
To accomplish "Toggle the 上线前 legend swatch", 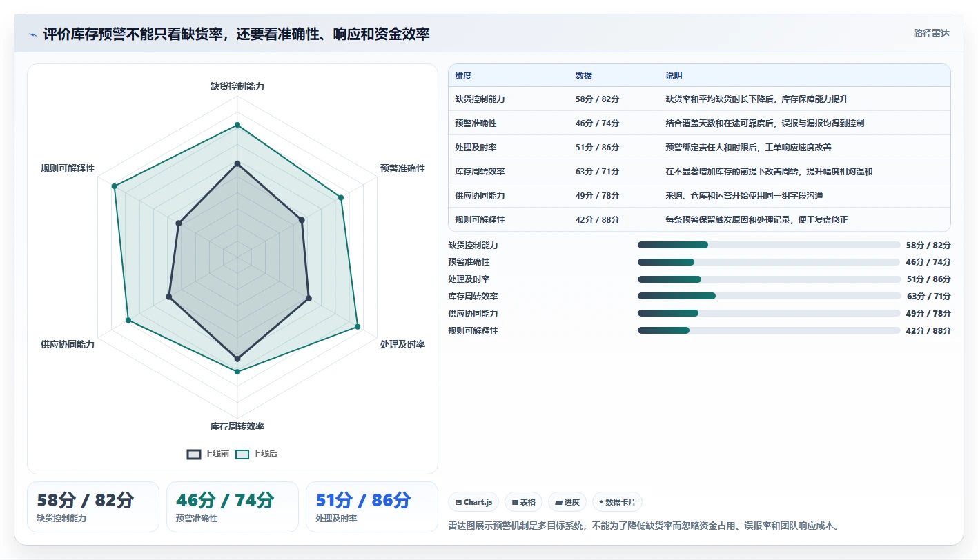I will pos(194,454).
